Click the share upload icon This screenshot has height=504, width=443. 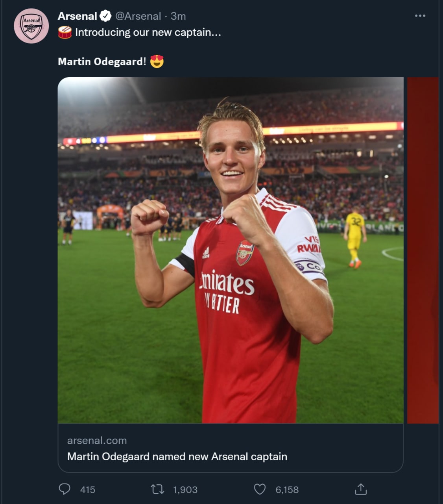pos(361,489)
